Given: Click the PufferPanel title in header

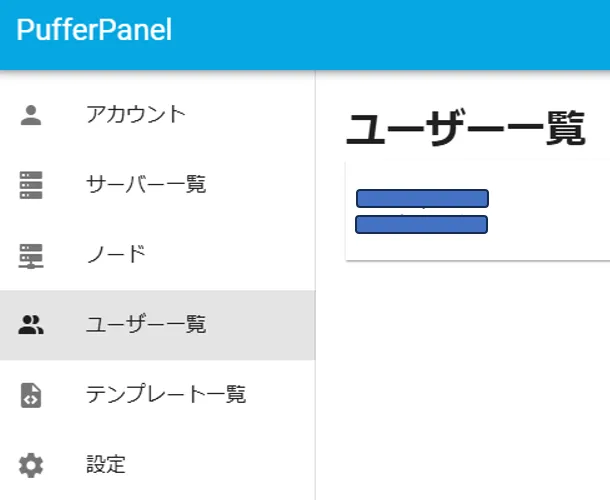Looking at the screenshot, I should click(94, 30).
